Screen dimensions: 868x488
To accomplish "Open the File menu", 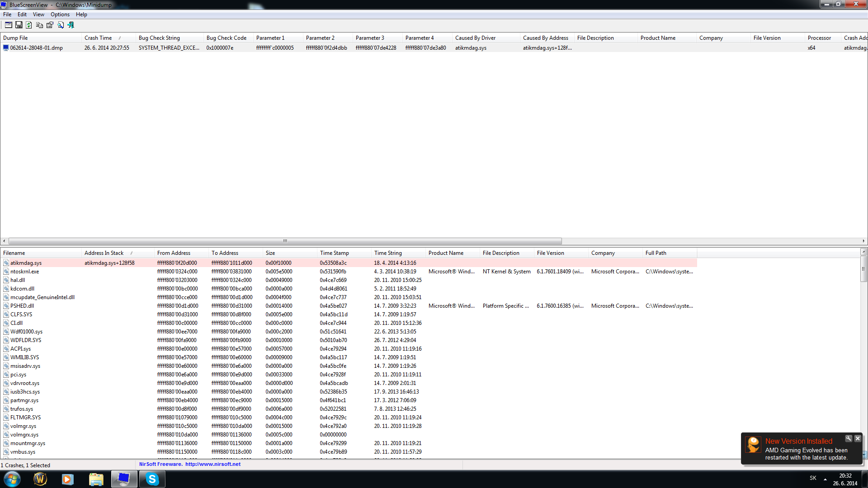I will 7,14.
